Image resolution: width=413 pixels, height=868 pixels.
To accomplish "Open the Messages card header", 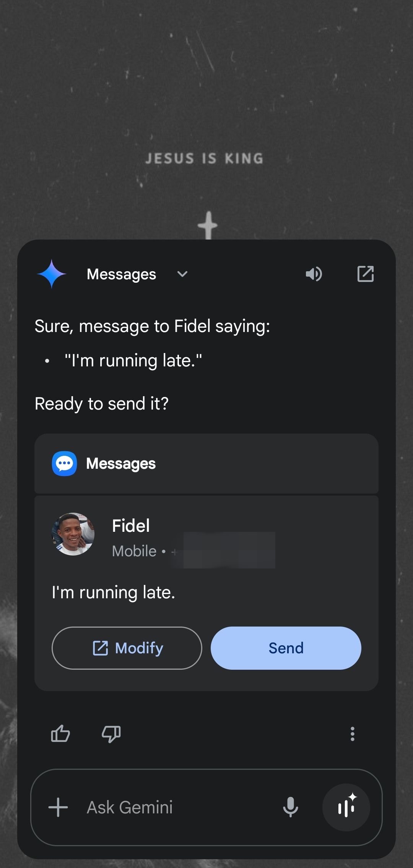I will click(206, 463).
